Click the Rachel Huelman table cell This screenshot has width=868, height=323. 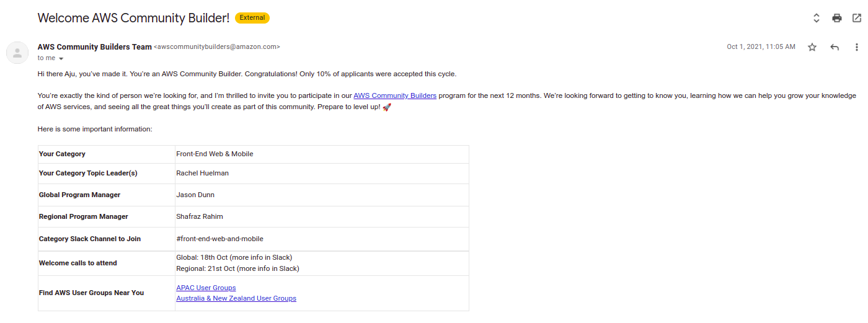coord(202,173)
